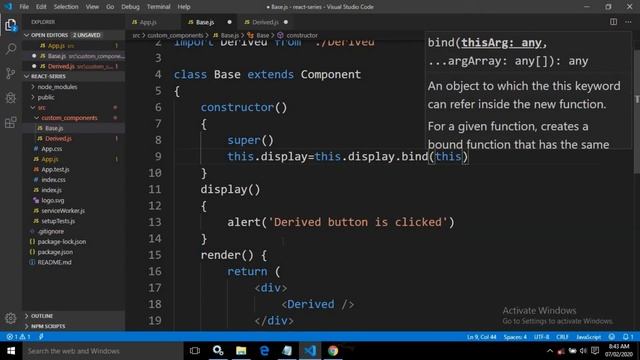Open the File menu
640x360 pixels.
pyautogui.click(x=24, y=7)
